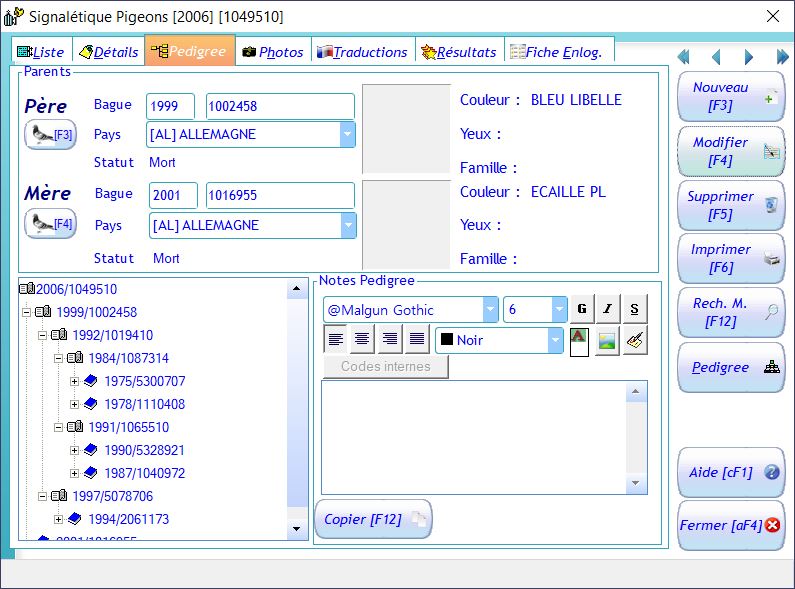Go to previous record arrow

click(716, 57)
